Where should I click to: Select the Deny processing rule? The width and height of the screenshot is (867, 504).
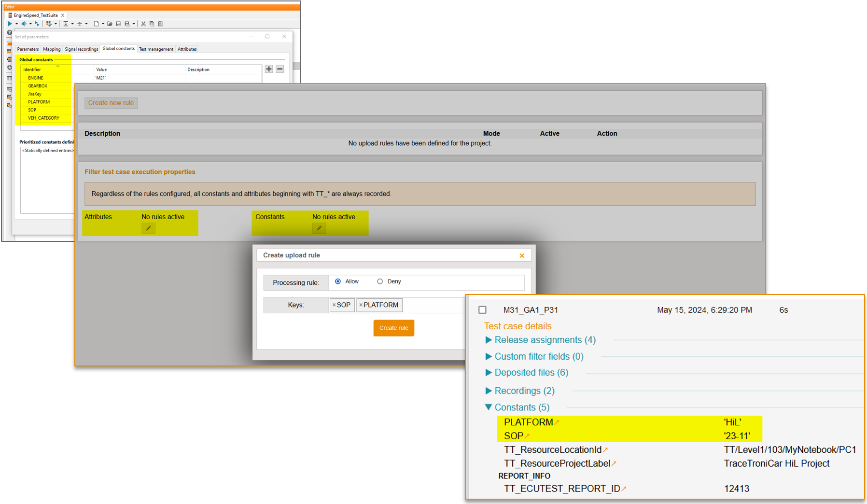pos(380,281)
